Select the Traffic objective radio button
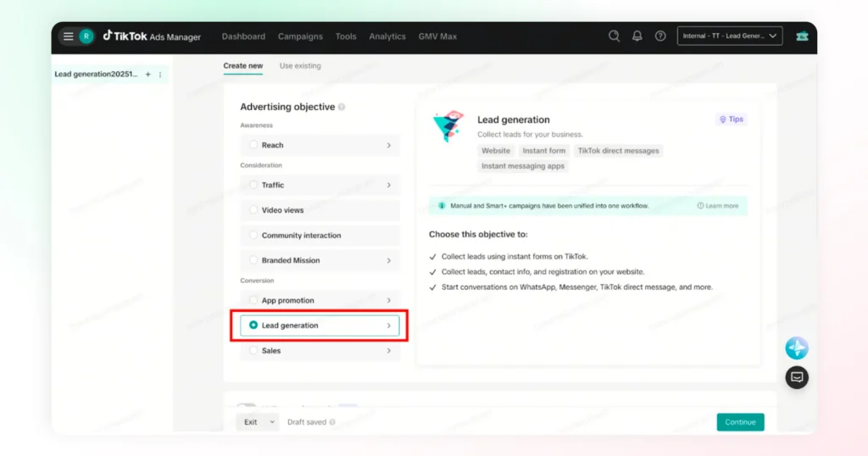Screen dimensions: 868x456 pos(253,185)
